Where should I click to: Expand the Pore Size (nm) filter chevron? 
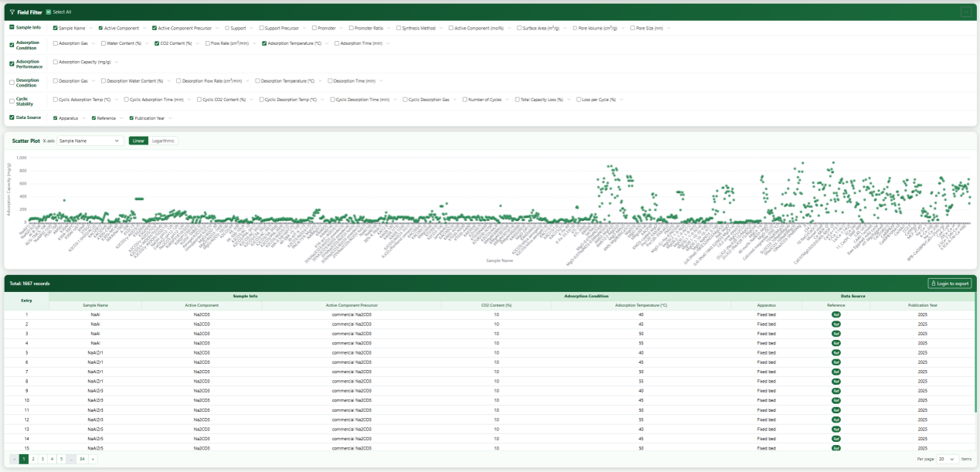668,29
